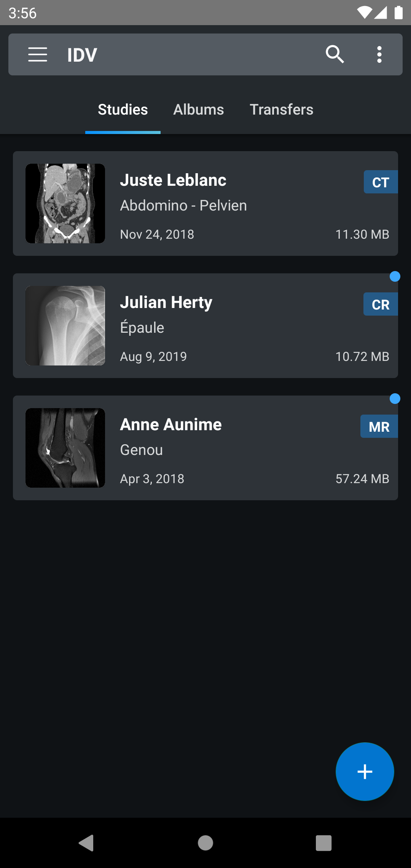The width and height of the screenshot is (411, 868).
Task: Open the abdominal CT scan thumbnail
Action: click(x=65, y=204)
